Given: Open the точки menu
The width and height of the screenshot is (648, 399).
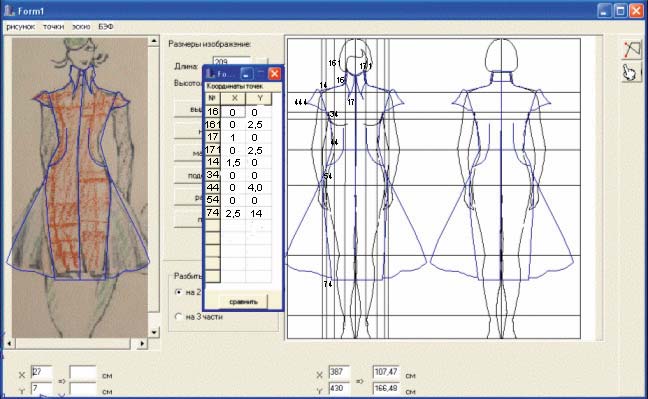Looking at the screenshot, I should tap(54, 27).
